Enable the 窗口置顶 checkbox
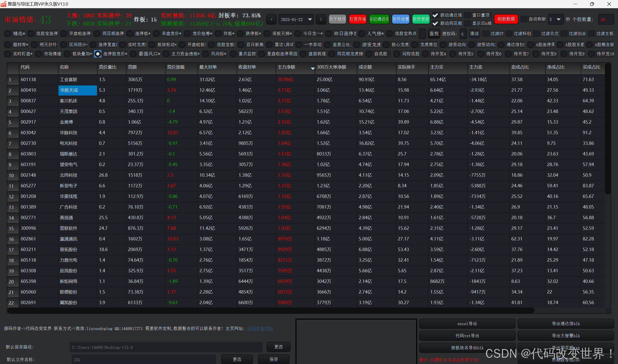The height and width of the screenshot is (364, 618). coord(467,15)
